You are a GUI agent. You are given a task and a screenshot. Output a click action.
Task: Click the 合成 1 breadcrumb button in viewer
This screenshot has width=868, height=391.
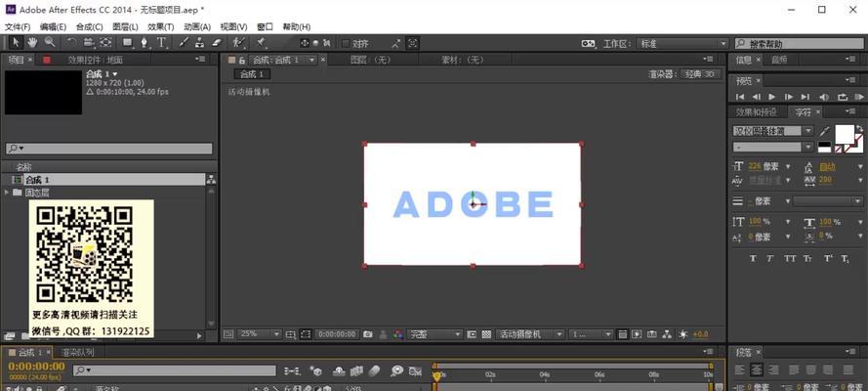pyautogui.click(x=252, y=74)
